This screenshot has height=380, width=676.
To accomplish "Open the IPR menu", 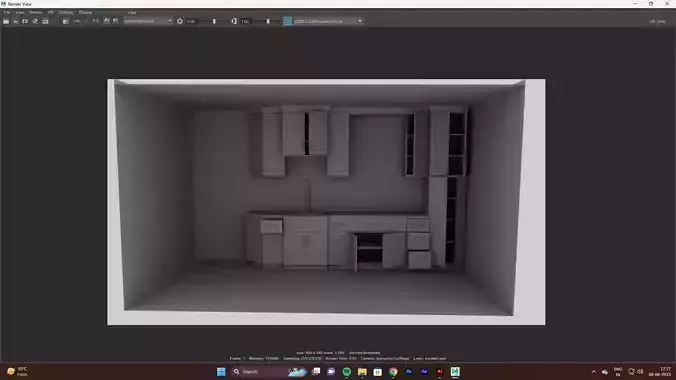I will 51,13.
